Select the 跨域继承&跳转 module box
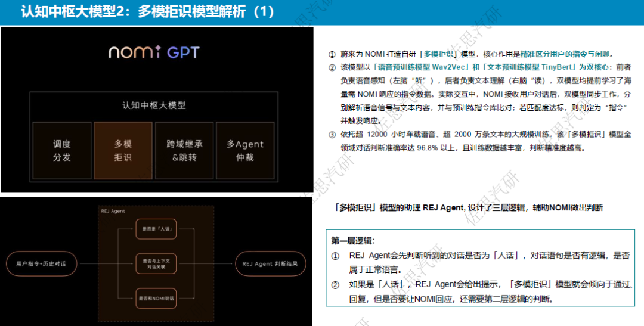644x326 pixels. point(184,150)
